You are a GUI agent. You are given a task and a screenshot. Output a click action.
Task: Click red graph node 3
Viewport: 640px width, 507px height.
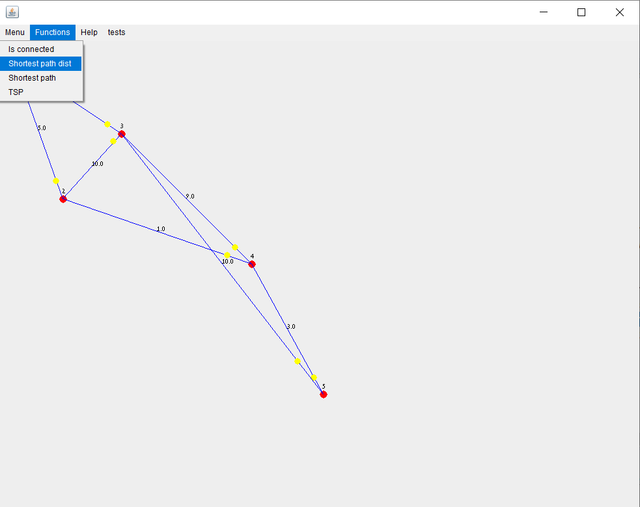[122, 134]
